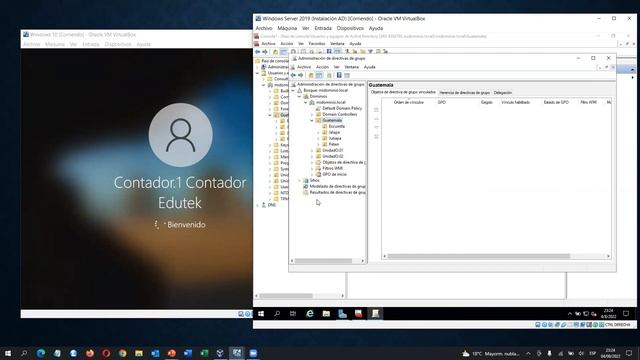Expand Filtros WMI node
Viewport: 640px width, 360px height.
[x=312, y=168]
